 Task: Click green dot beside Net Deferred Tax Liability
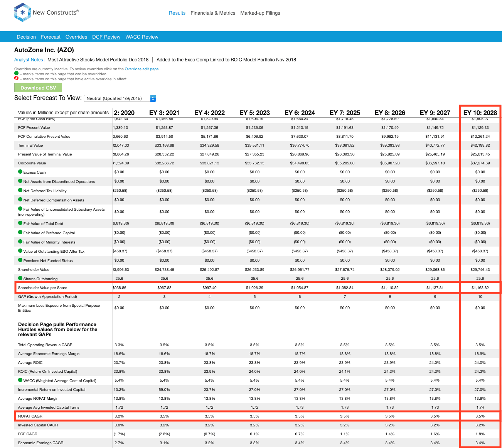[20, 190]
